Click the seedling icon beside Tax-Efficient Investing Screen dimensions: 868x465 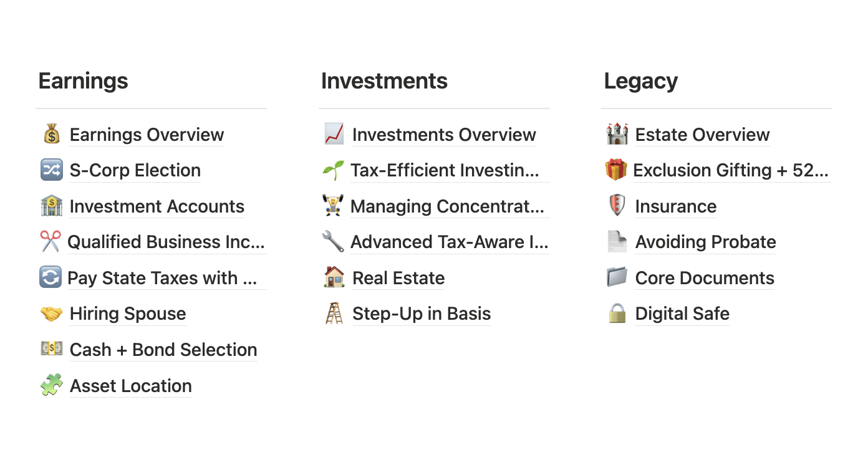334,170
